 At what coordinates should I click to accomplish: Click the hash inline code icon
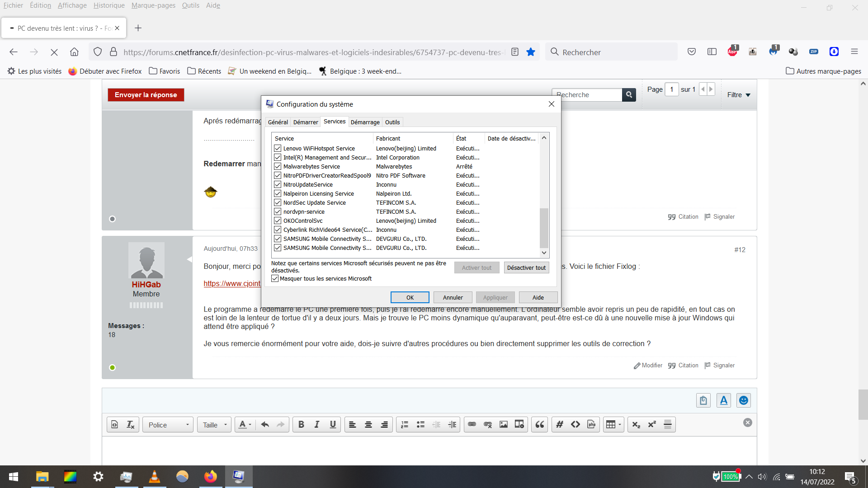click(560, 425)
